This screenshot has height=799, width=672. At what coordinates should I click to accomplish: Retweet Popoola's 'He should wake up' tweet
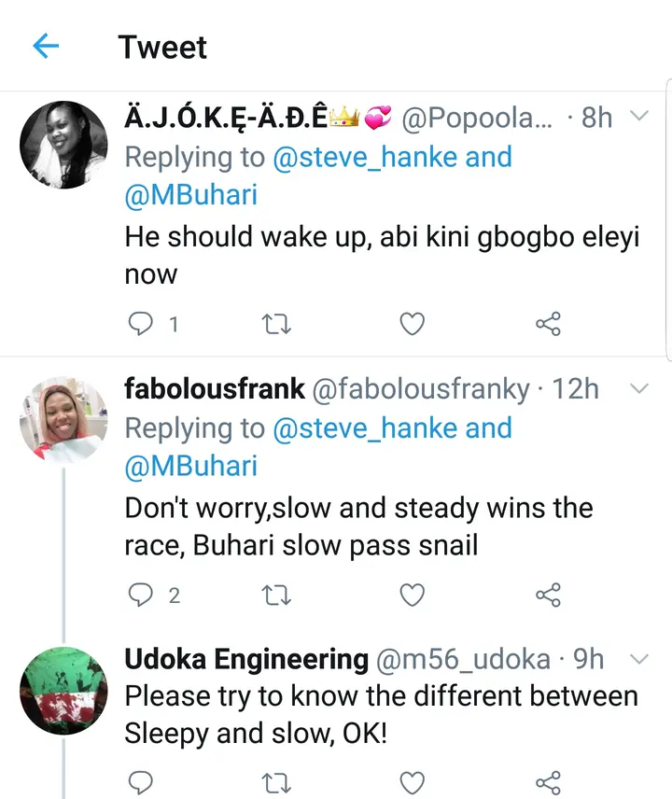277,324
